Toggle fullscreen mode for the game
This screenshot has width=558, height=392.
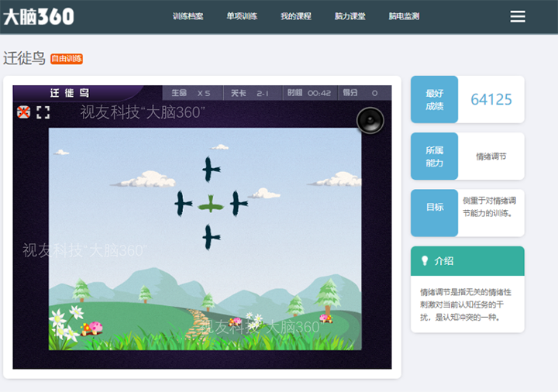click(43, 112)
